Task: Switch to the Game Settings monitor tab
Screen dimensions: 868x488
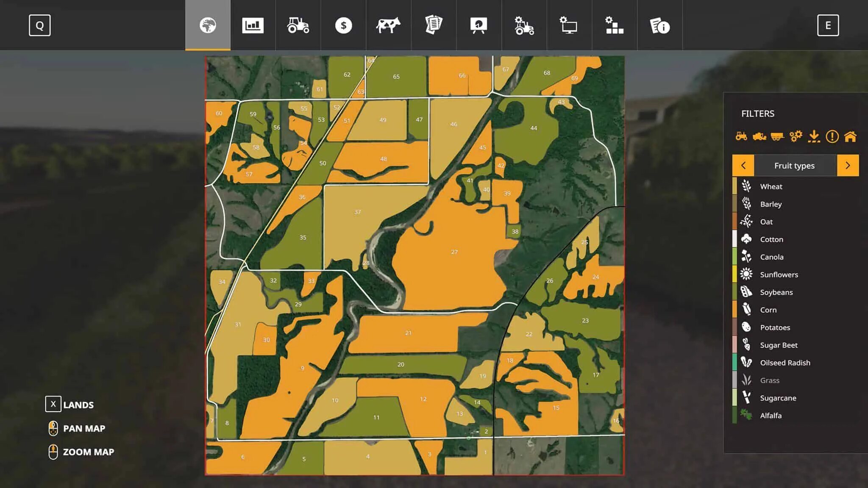Action: (568, 25)
